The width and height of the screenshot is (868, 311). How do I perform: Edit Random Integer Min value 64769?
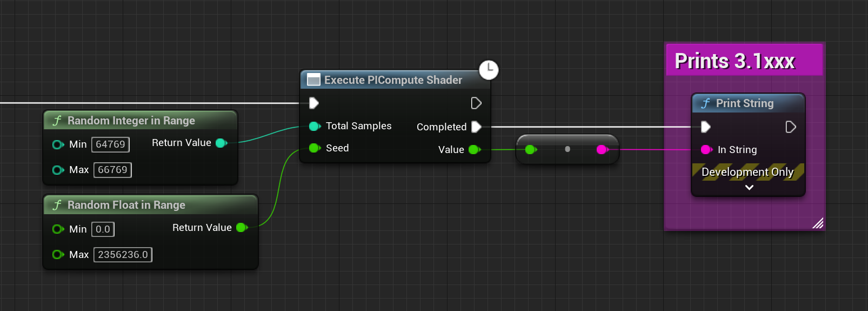coord(110,144)
